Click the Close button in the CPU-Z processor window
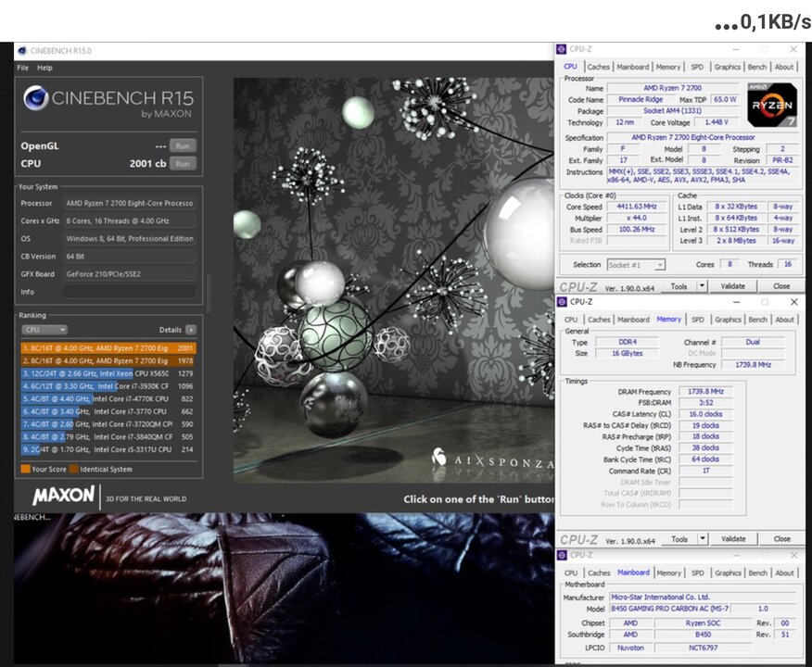 pos(781,286)
